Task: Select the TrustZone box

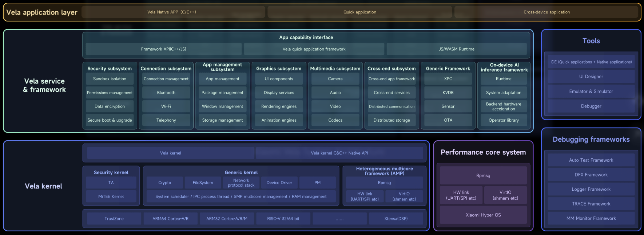Action: [x=114, y=219]
